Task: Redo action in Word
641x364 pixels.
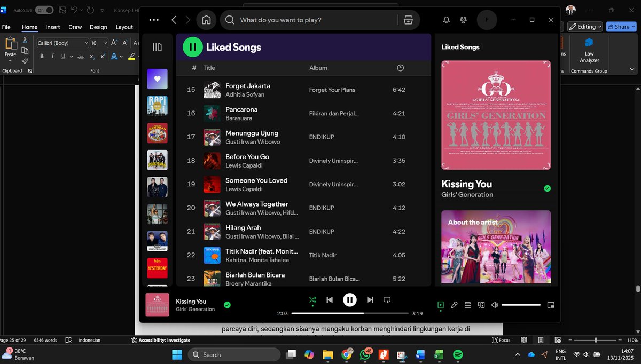Action: click(91, 10)
